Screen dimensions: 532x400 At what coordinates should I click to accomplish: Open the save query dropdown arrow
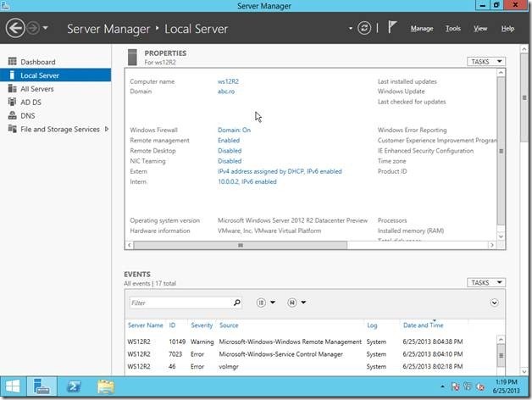coord(303,303)
